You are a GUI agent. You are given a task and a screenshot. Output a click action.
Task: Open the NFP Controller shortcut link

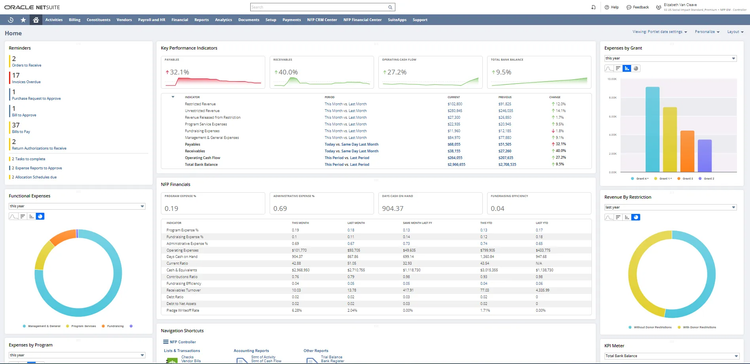183,342
